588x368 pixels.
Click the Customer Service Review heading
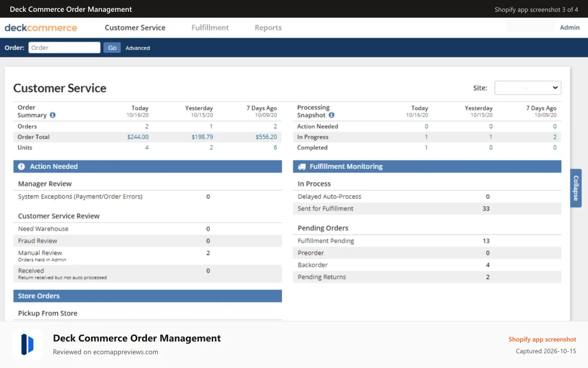pos(59,216)
